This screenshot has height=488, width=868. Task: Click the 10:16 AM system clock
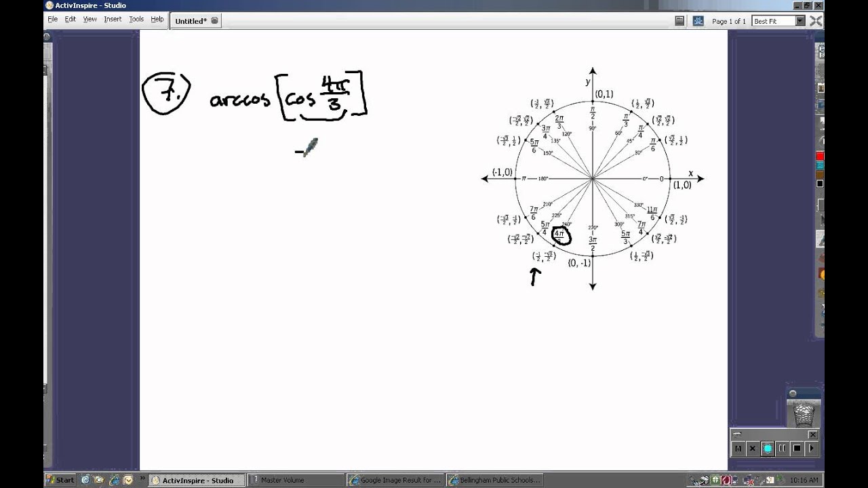[804, 480]
